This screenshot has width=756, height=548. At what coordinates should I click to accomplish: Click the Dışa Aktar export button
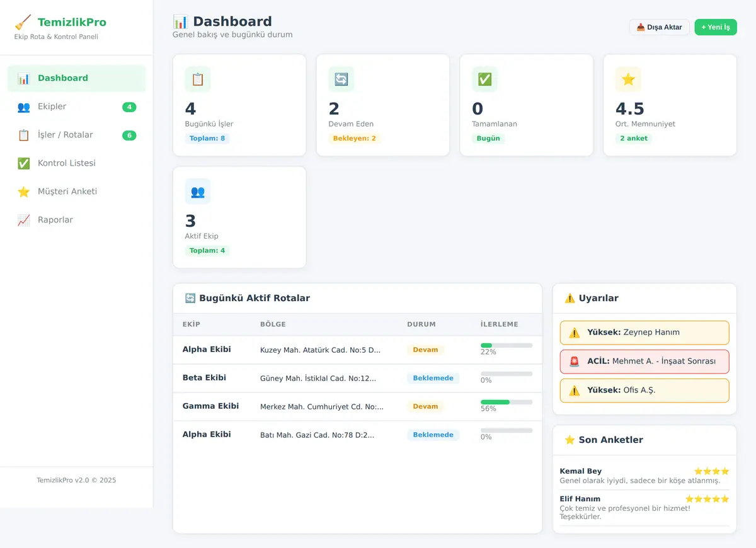pos(659,27)
